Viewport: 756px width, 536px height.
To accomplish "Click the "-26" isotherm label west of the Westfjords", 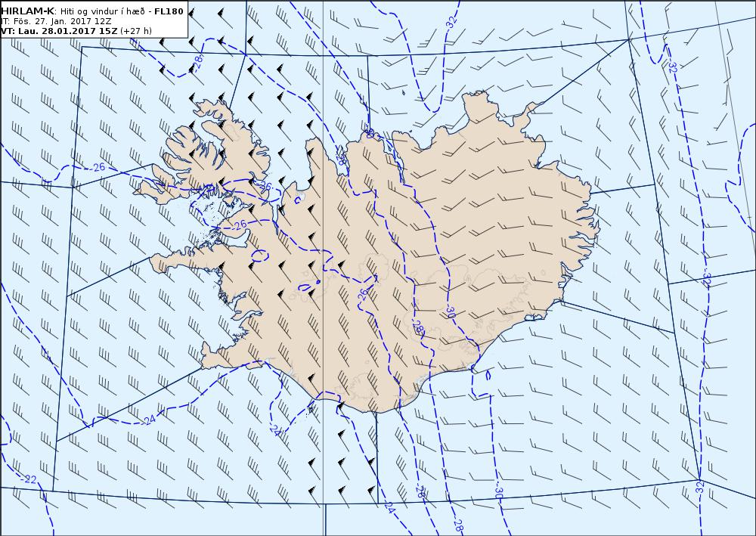I will click(98, 167).
